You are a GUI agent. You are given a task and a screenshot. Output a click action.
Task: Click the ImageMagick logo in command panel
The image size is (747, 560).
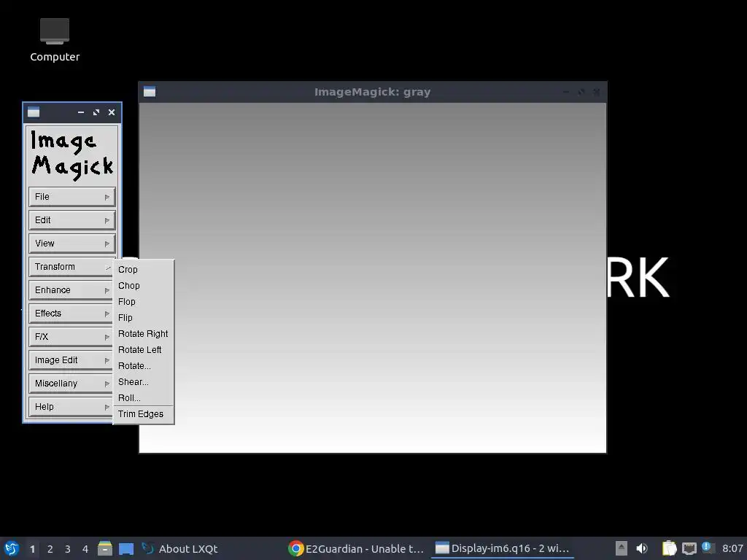(x=72, y=155)
